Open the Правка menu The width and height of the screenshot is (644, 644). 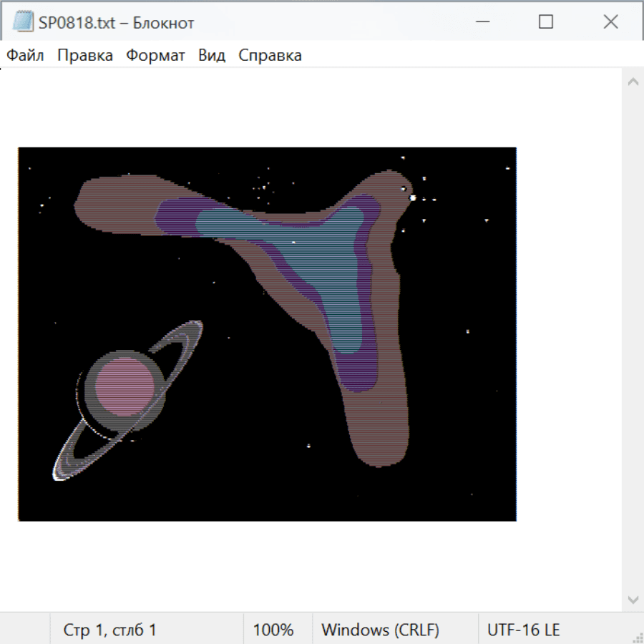tap(85, 56)
